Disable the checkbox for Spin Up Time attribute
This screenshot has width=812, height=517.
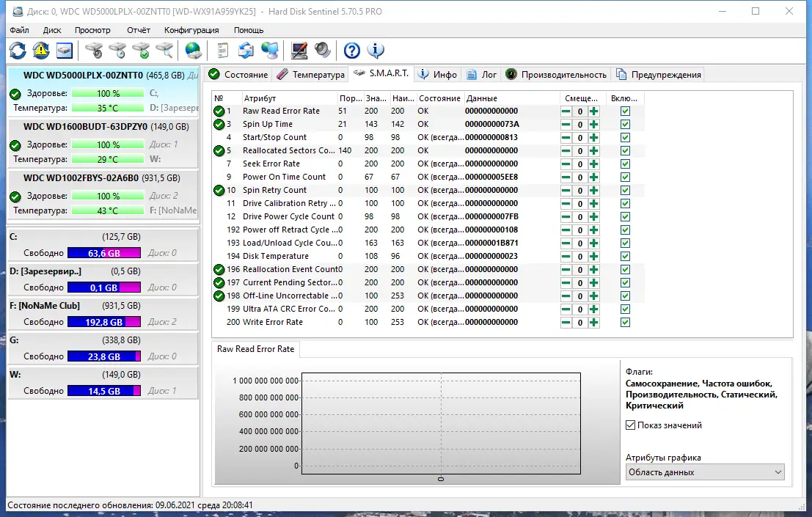click(x=625, y=124)
